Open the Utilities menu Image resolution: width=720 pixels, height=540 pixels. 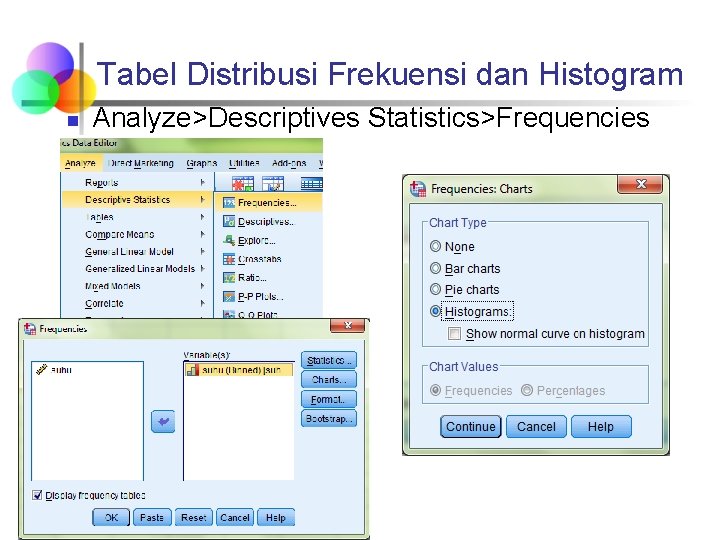pyautogui.click(x=244, y=163)
